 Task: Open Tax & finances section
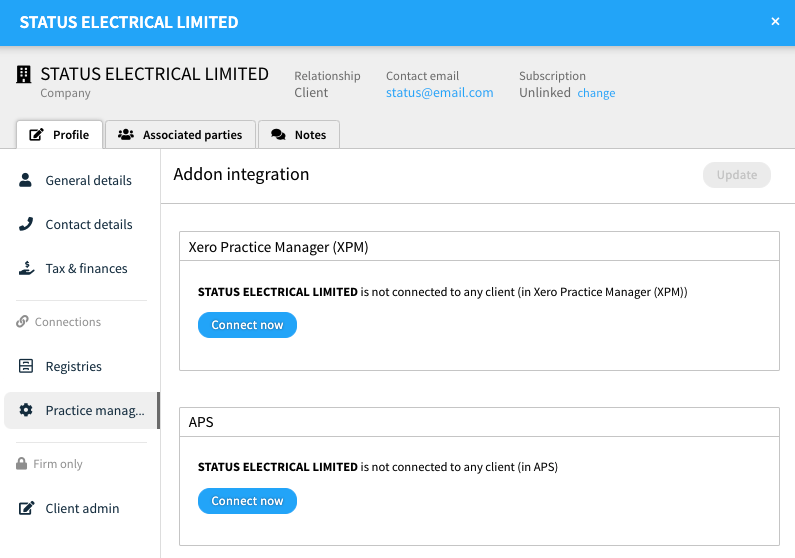click(x=81, y=269)
